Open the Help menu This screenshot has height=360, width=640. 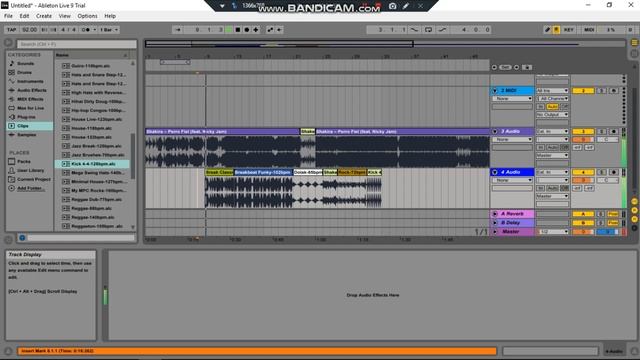click(x=110, y=16)
